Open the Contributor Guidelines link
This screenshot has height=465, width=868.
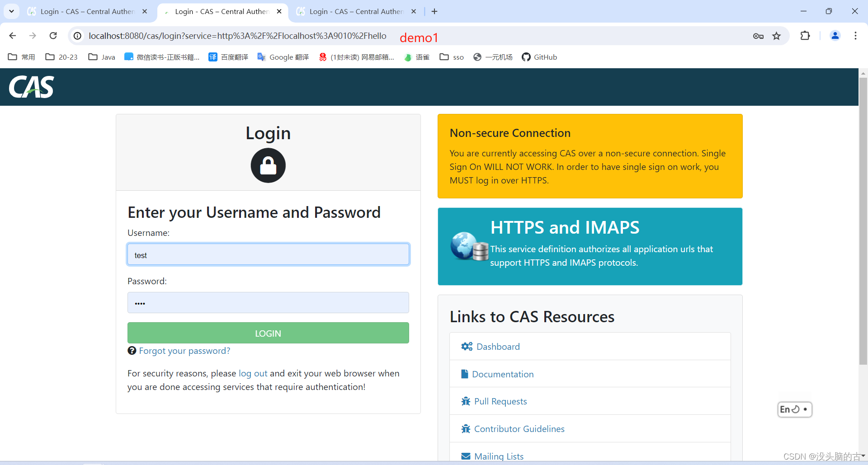coord(519,429)
